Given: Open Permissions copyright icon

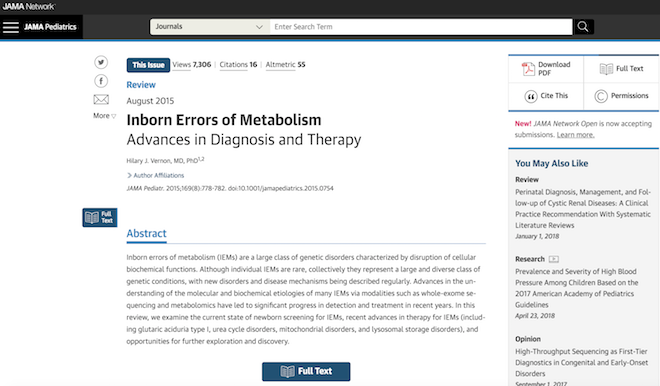Looking at the screenshot, I should 601,96.
